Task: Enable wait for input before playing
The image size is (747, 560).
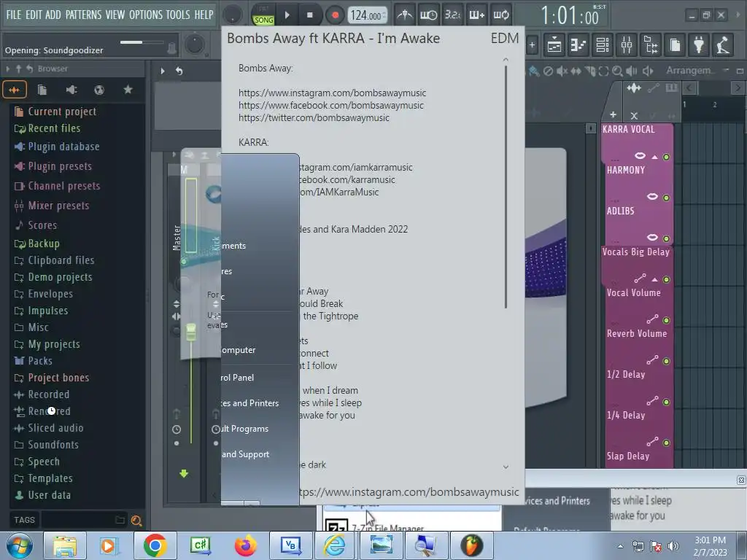Action: click(x=429, y=15)
